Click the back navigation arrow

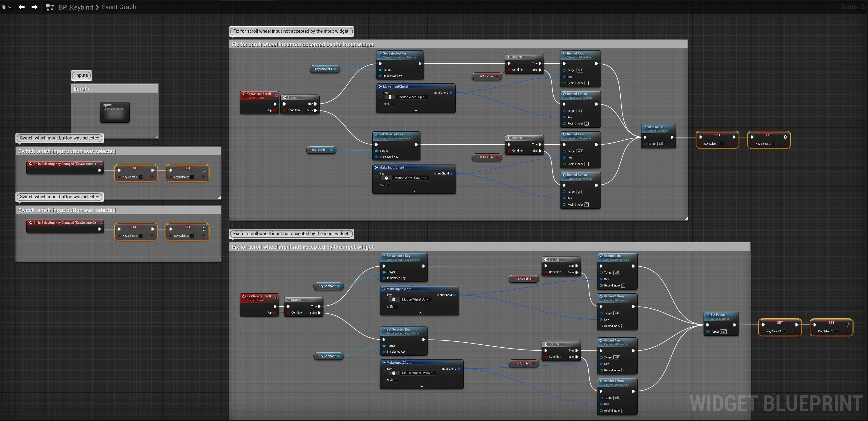coord(22,7)
